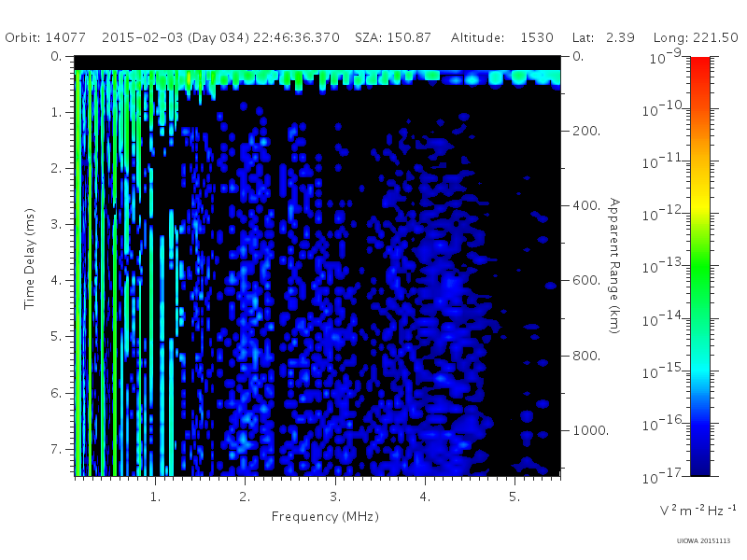Click the '7.' time delay tick label
The image size is (747, 560).
coord(56,449)
